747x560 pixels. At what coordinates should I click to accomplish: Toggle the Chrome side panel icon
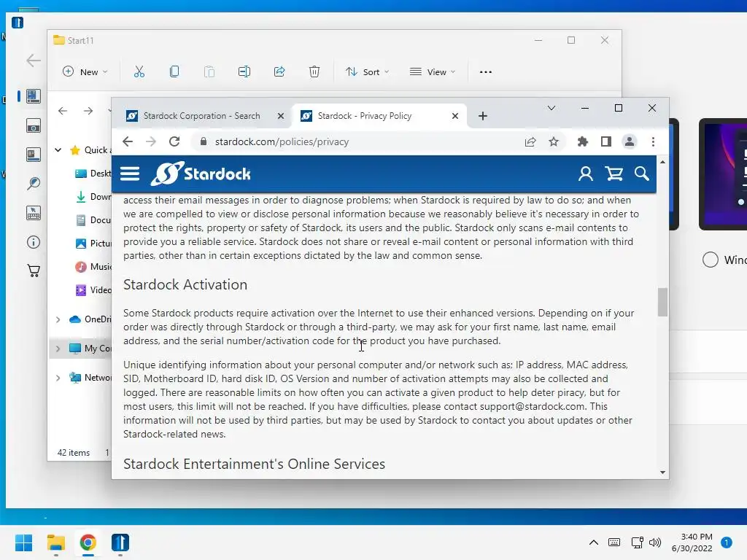(x=606, y=141)
